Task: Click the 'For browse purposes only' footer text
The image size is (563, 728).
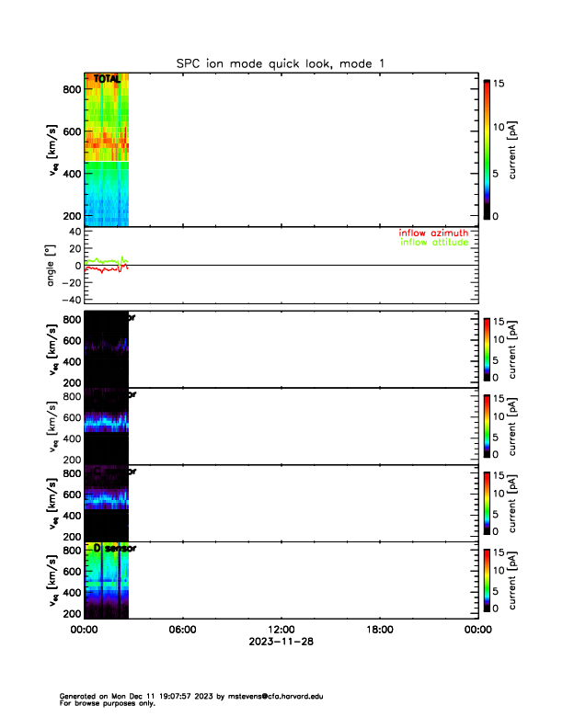Action: [103, 703]
